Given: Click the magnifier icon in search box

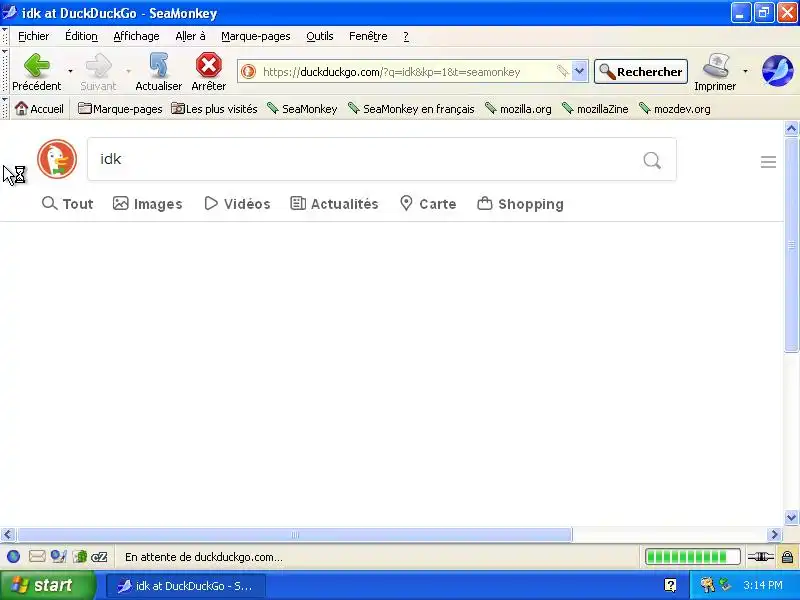Looking at the screenshot, I should (x=652, y=160).
